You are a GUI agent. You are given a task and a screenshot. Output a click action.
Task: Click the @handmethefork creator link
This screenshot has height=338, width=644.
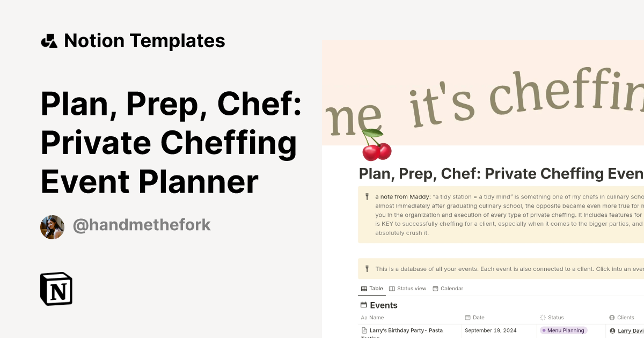[141, 224]
